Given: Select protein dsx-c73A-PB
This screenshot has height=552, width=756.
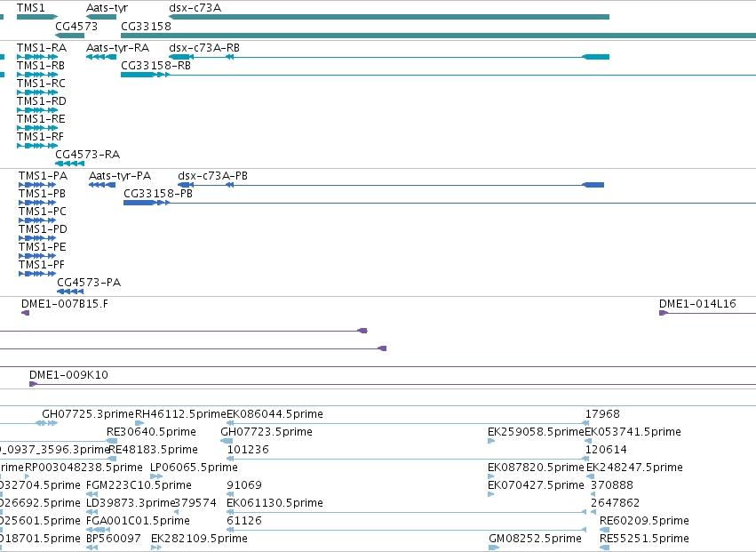Looking at the screenshot, I should [x=391, y=185].
